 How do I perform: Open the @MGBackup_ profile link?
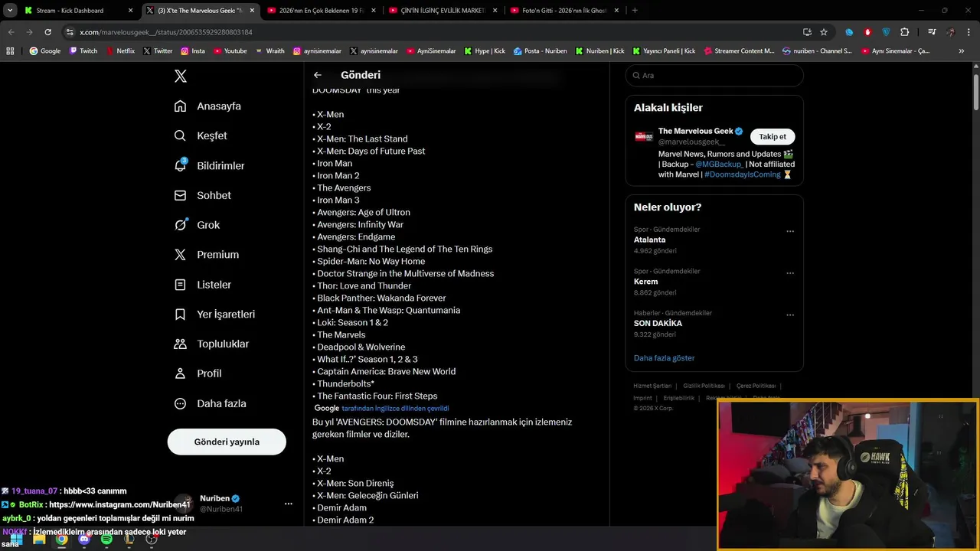719,165
